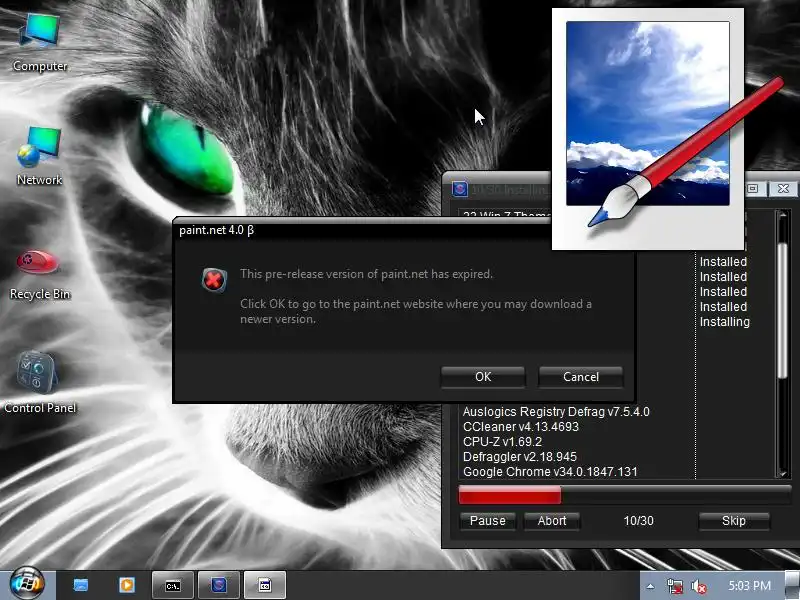
Task: Click the installer scrollbar down arrow
Action: 783,473
